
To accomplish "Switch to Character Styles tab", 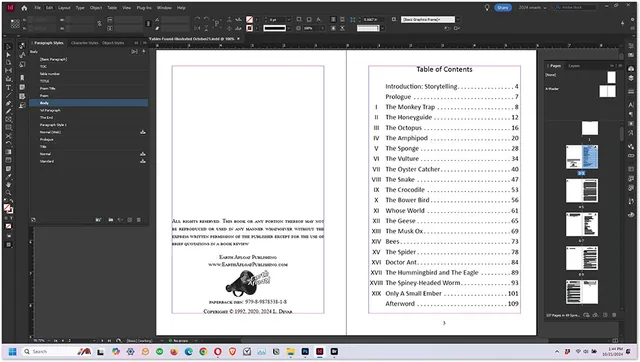I will pos(84,43).
